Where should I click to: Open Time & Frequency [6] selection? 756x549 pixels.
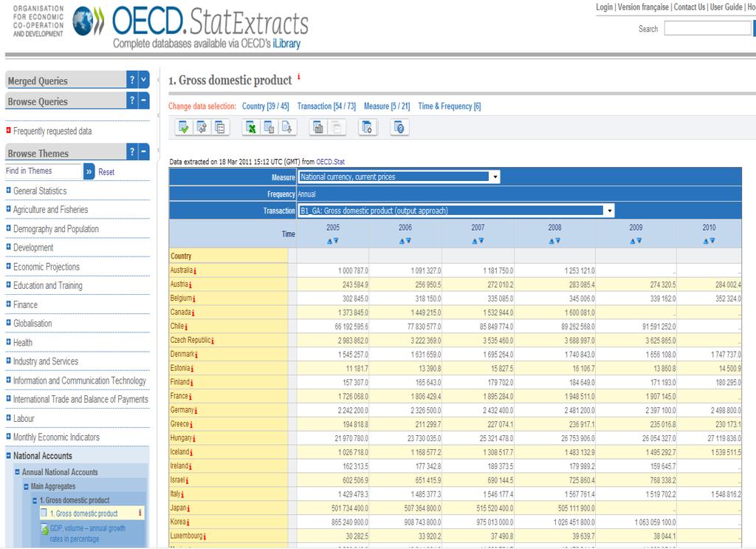point(450,106)
